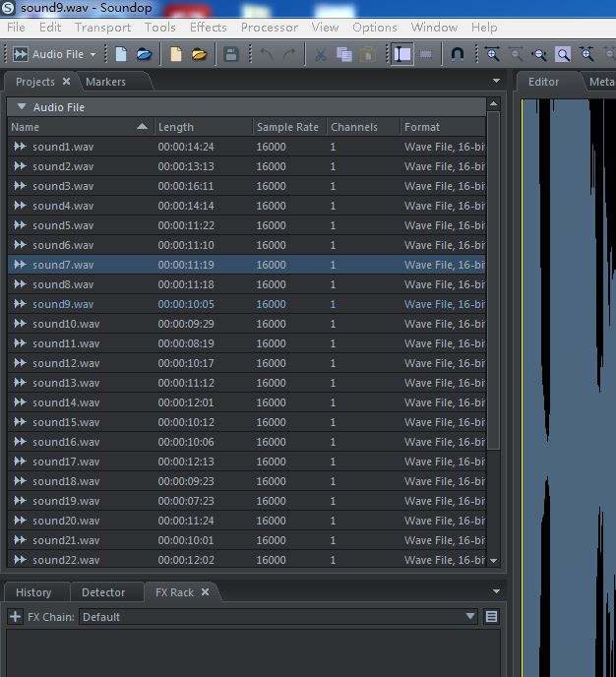Close the FX Rack tab

click(206, 592)
